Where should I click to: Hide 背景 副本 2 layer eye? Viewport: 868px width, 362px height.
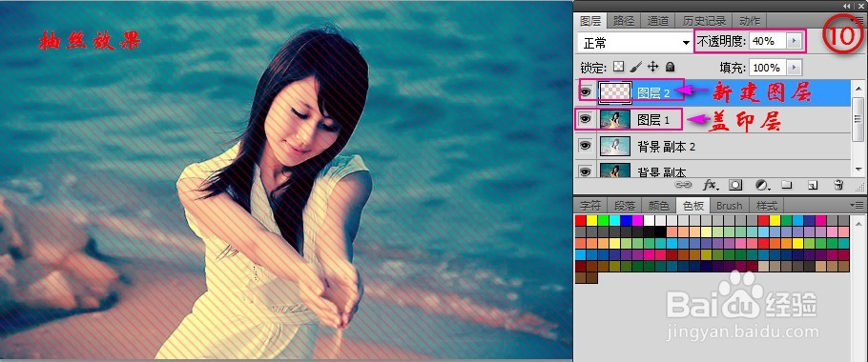586,146
